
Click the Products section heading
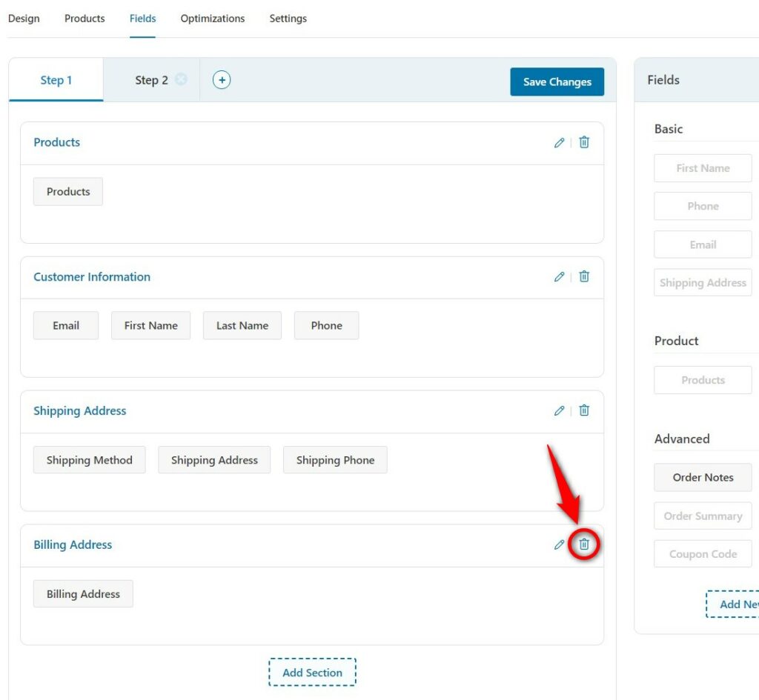[56, 142]
